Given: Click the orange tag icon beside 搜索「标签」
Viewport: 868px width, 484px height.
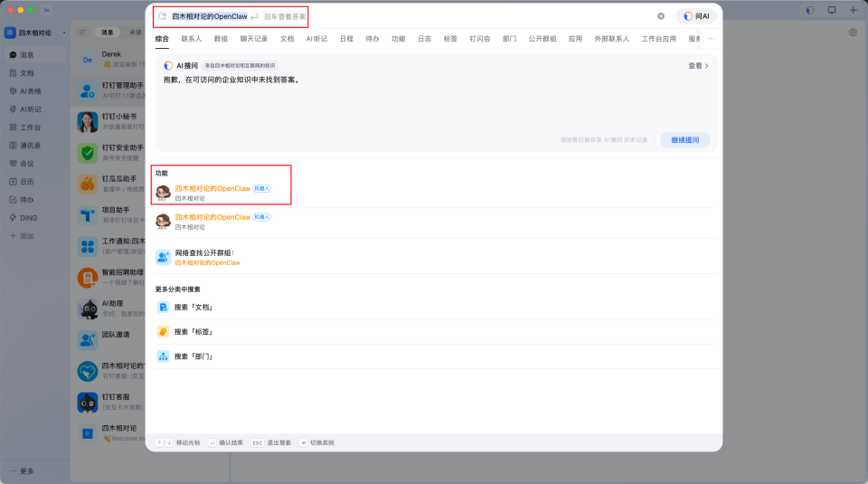Looking at the screenshot, I should (163, 332).
